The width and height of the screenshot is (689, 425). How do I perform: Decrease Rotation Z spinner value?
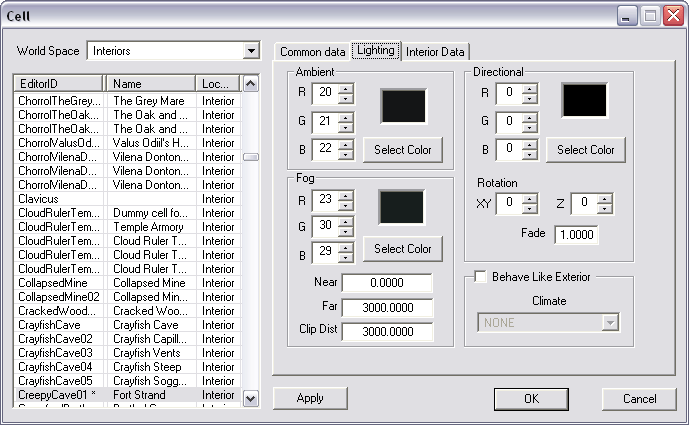(x=604, y=209)
